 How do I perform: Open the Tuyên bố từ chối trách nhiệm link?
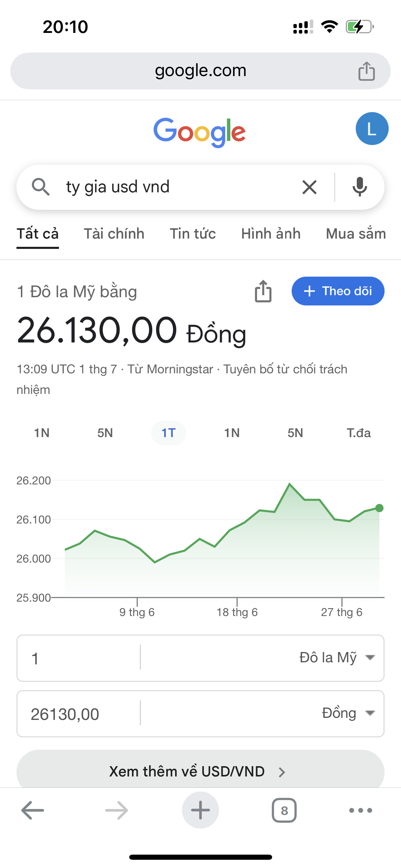[285, 369]
